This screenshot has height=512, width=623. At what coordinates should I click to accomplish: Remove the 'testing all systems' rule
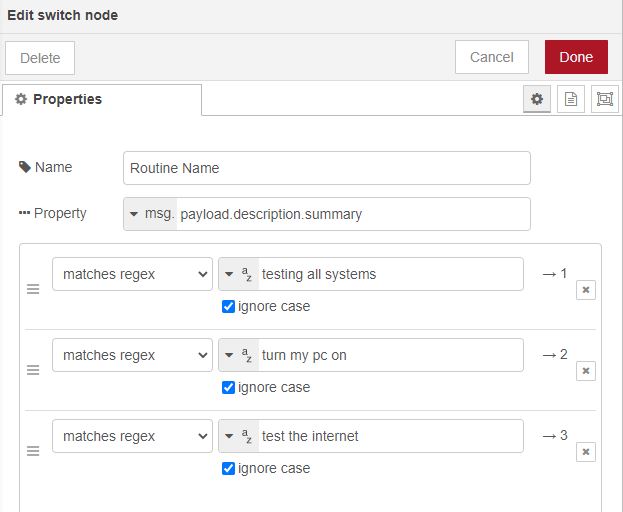pyautogui.click(x=586, y=290)
